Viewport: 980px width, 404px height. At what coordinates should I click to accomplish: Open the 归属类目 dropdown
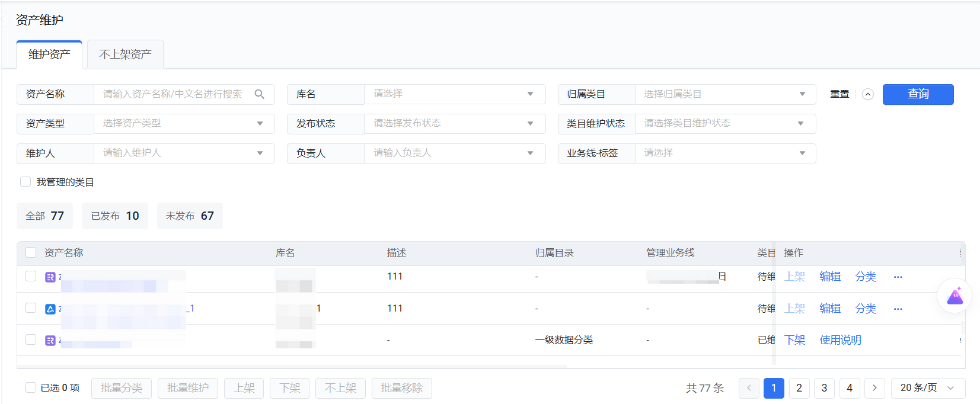tap(726, 94)
